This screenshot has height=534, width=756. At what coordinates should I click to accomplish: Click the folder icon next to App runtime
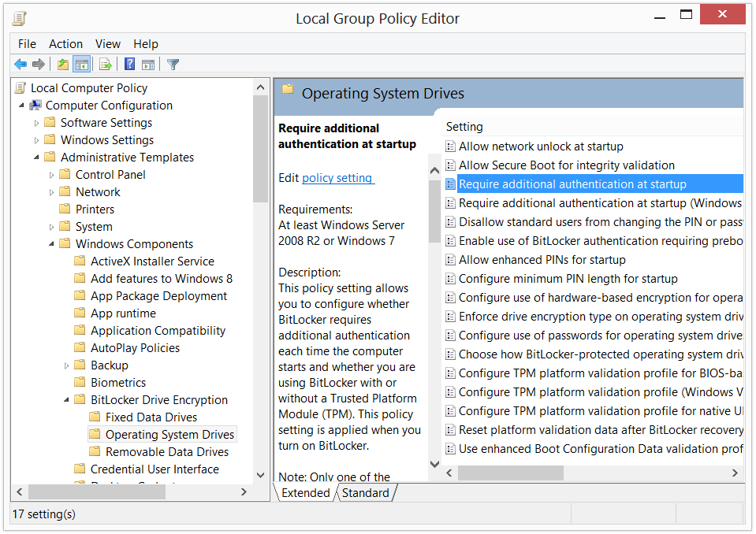[x=80, y=313]
